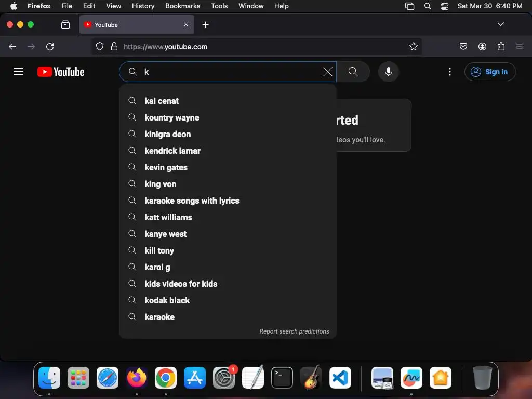532x399 pixels.
Task: Open the History menu
Action: [x=143, y=6]
